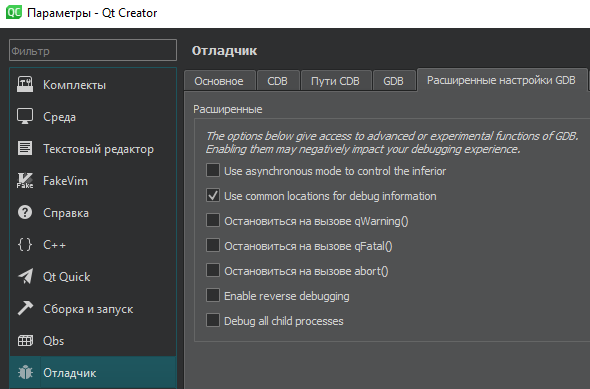
Task: Click the Среда monitor icon
Action: pos(25,117)
